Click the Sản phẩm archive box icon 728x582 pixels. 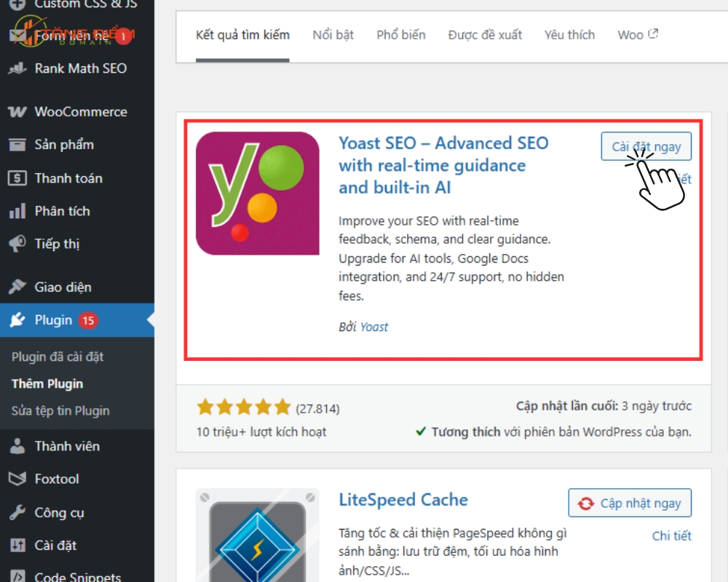point(17,145)
